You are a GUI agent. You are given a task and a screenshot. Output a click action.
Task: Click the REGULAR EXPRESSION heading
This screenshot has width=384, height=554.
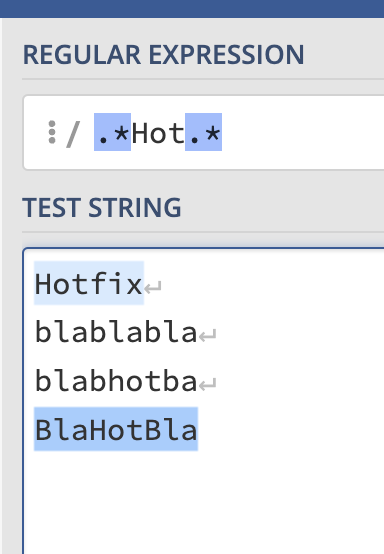point(163,55)
